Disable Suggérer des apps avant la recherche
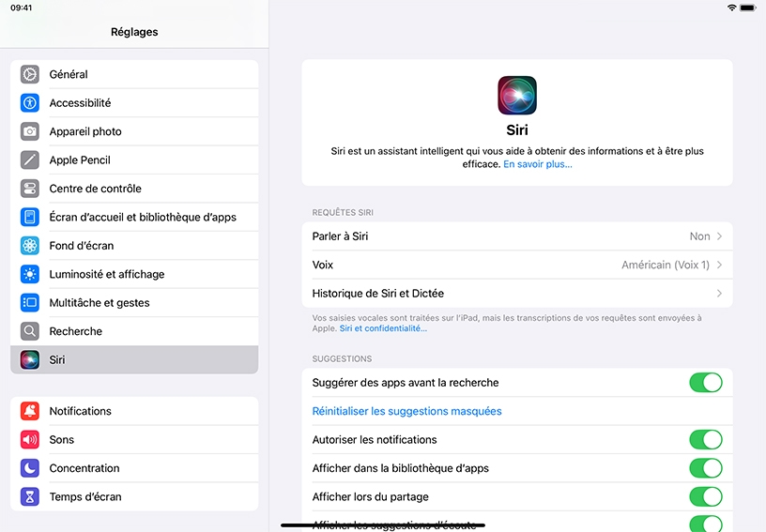766x532 pixels. tap(706, 383)
